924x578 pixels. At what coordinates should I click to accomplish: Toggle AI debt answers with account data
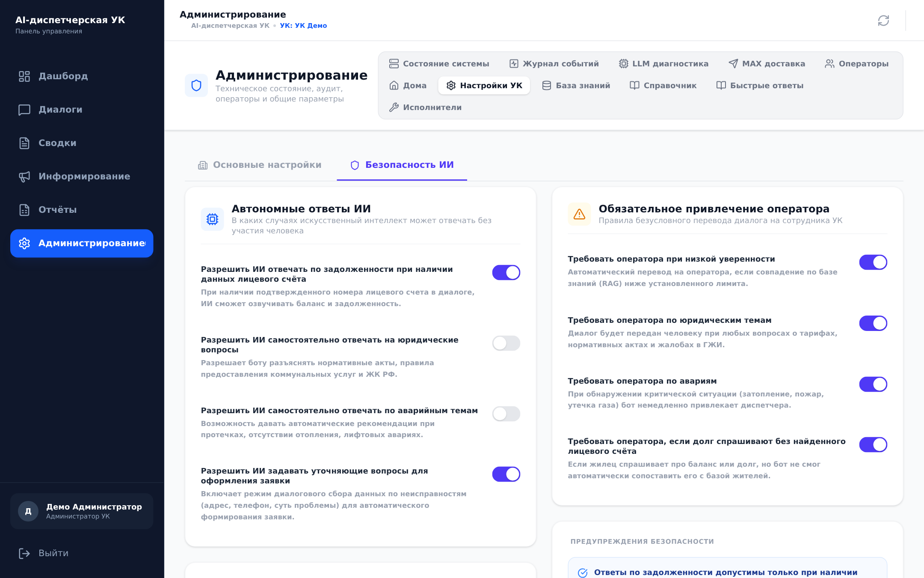(506, 273)
